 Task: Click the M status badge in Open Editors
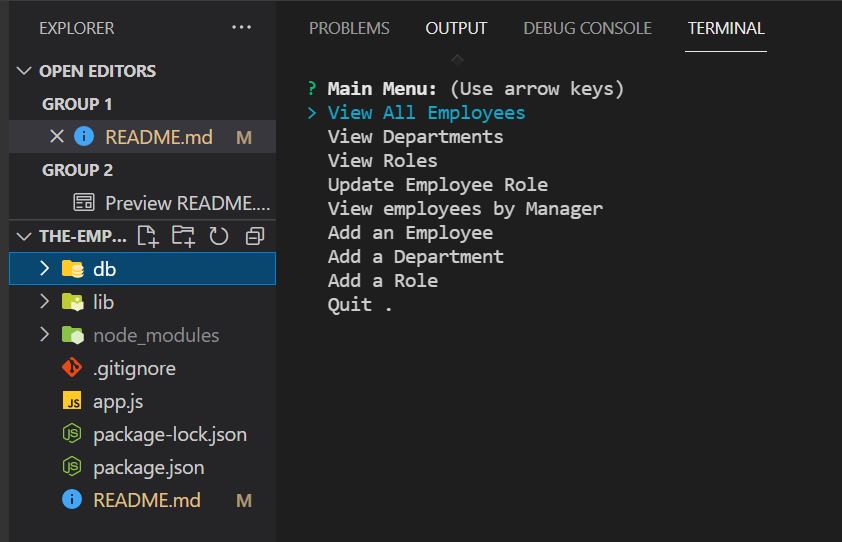244,138
